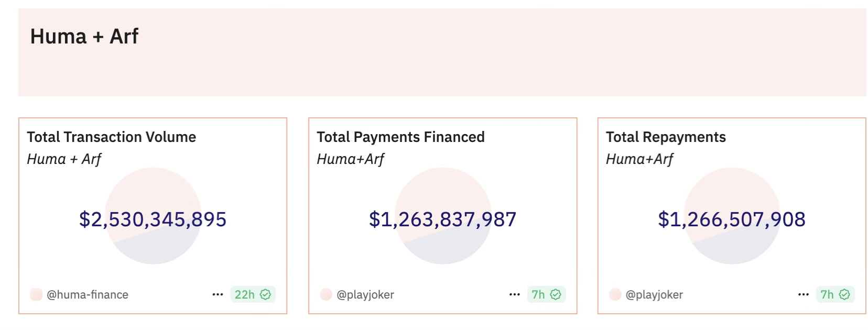
Task: Open the @huma-finance author link
Action: click(88, 295)
